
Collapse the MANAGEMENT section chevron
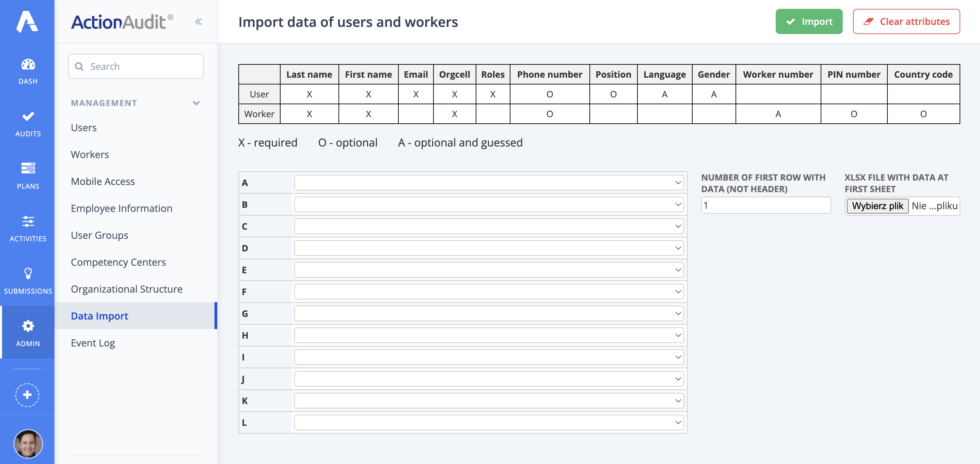[196, 103]
